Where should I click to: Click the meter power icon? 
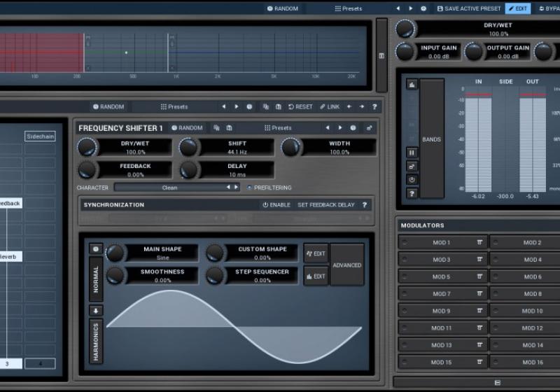[412, 179]
